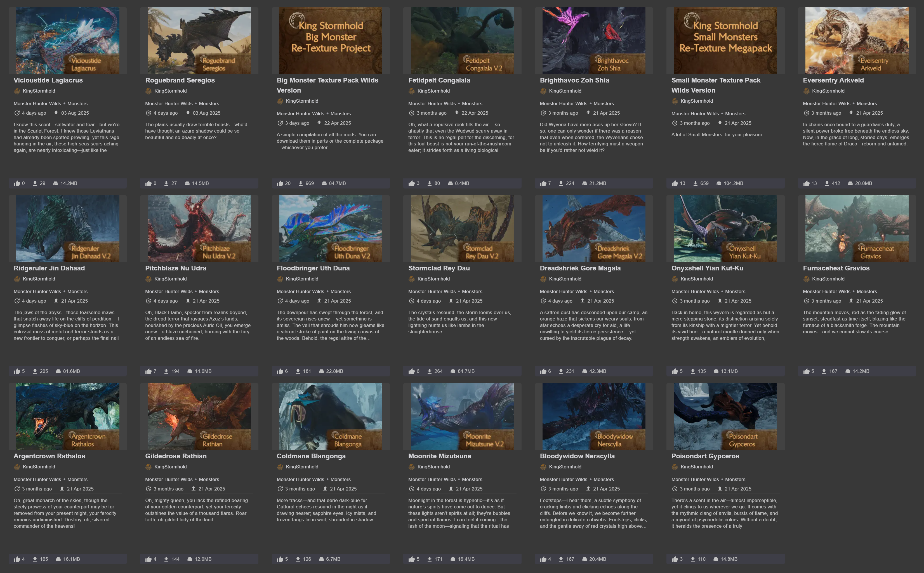
Task: Open the Coldmane Blangonga thumbnail image
Action: 331,416
